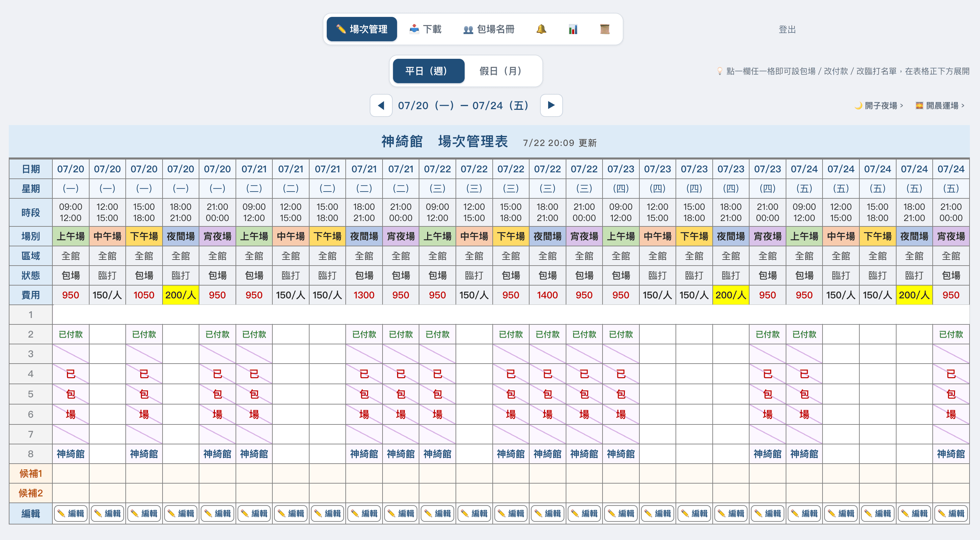The height and width of the screenshot is (540, 980).
Task: Edit 07/24 09:00 上午場 column
Action: (804, 513)
